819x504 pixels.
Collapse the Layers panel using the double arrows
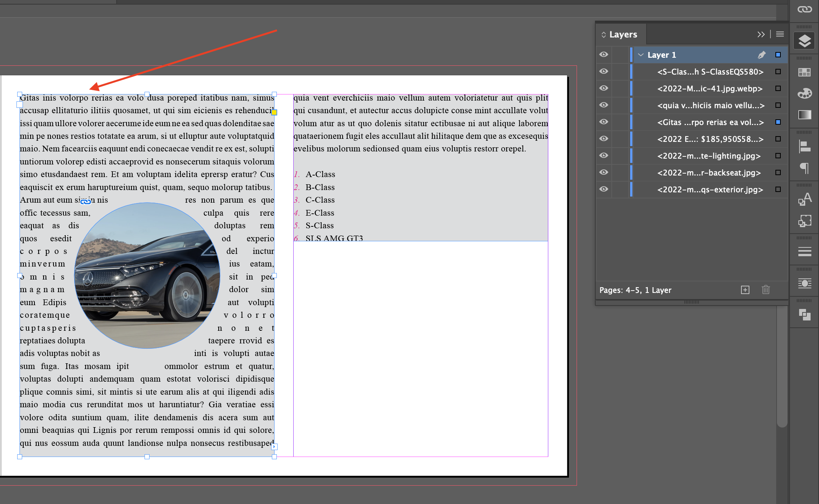pyautogui.click(x=761, y=34)
